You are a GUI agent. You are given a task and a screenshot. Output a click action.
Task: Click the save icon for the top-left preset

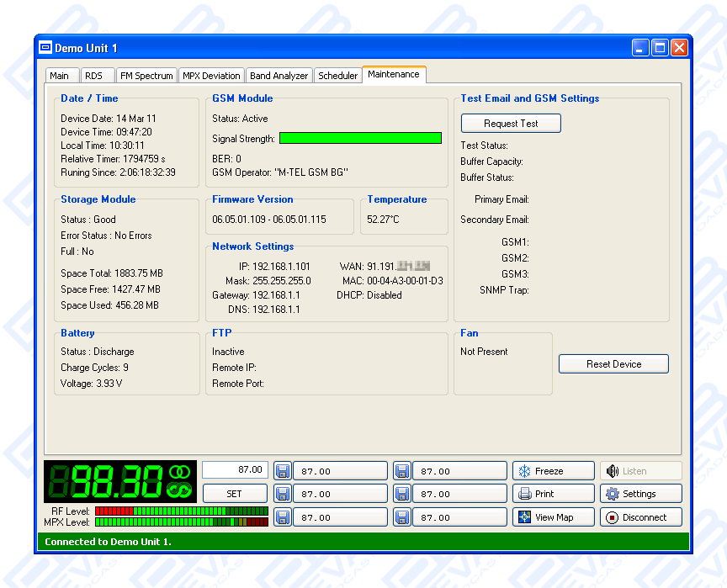tap(283, 471)
